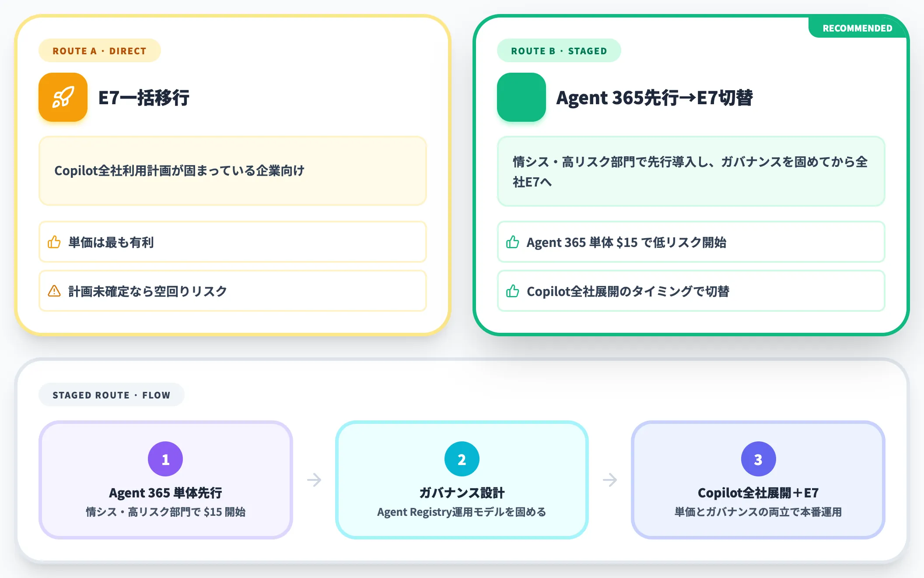Click the orange rocket icon beside E7一括移行

(63, 97)
